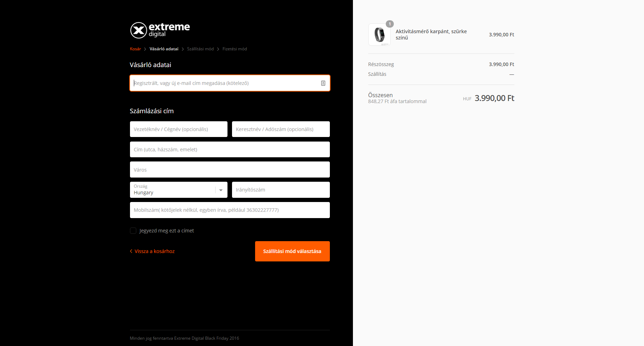Click the Extreme Digital logo
This screenshot has height=346, width=644.
160,30
